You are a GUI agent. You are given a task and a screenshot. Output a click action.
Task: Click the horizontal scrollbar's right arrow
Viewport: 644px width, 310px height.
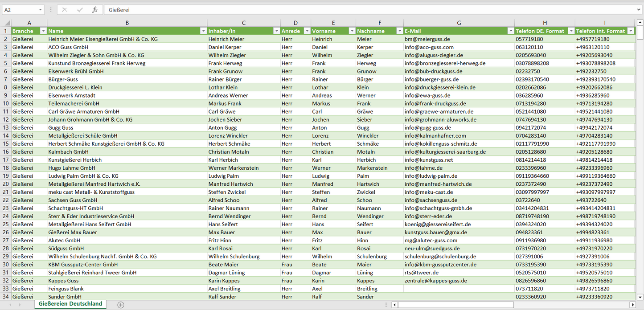pyautogui.click(x=632, y=305)
